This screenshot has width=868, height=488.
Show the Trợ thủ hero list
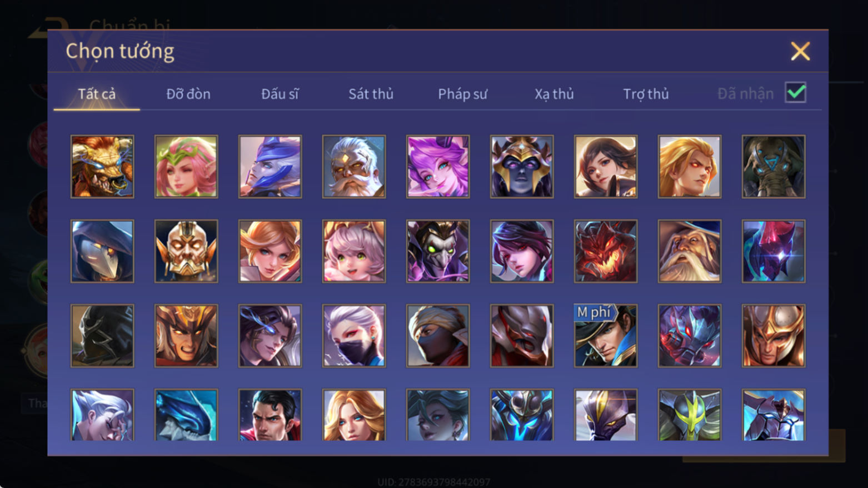tap(646, 94)
